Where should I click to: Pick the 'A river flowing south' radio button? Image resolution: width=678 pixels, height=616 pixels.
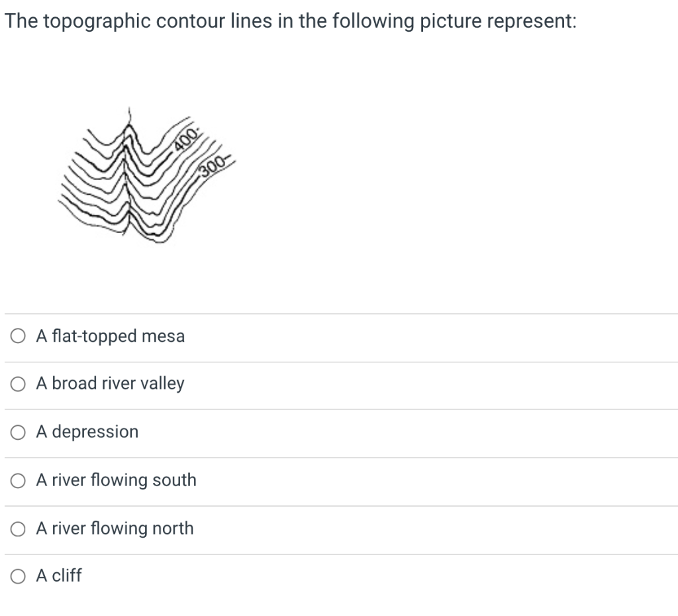(x=18, y=480)
